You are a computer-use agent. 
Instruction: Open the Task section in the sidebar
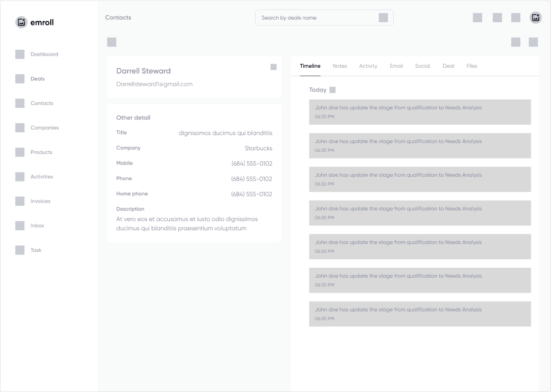pos(20,250)
